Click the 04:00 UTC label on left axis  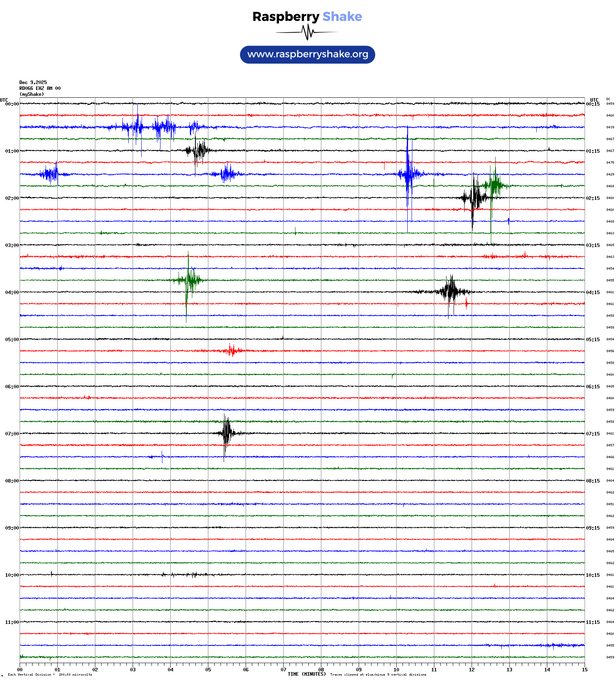click(12, 292)
